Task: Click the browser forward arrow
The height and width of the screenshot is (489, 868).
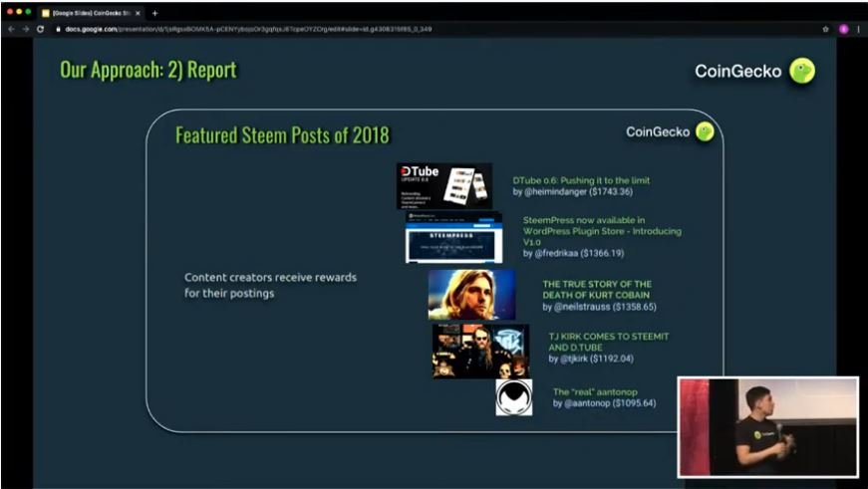Action: tap(26, 29)
